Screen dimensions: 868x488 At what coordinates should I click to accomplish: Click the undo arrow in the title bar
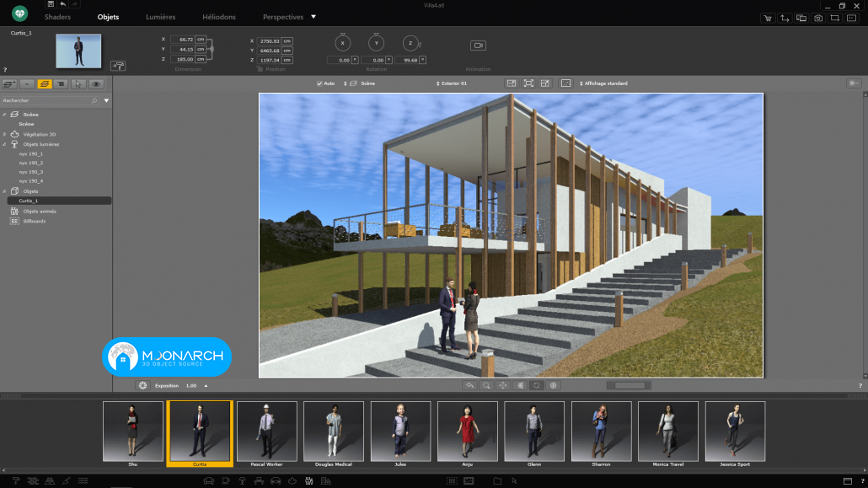point(62,4)
